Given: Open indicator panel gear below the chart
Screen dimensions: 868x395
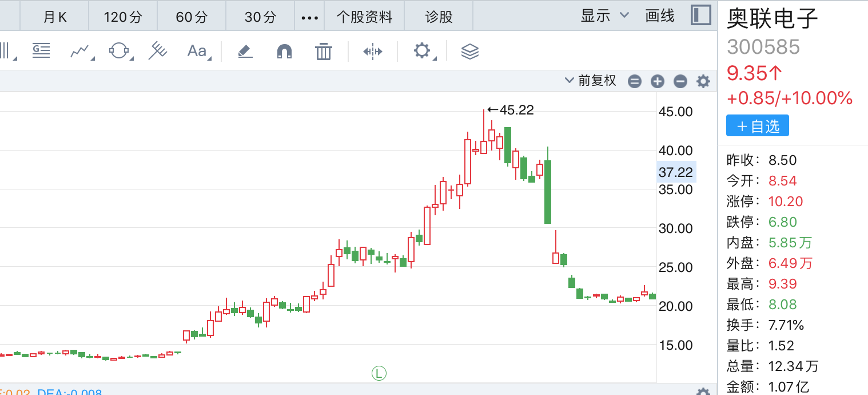Looking at the screenshot, I should [x=703, y=392].
